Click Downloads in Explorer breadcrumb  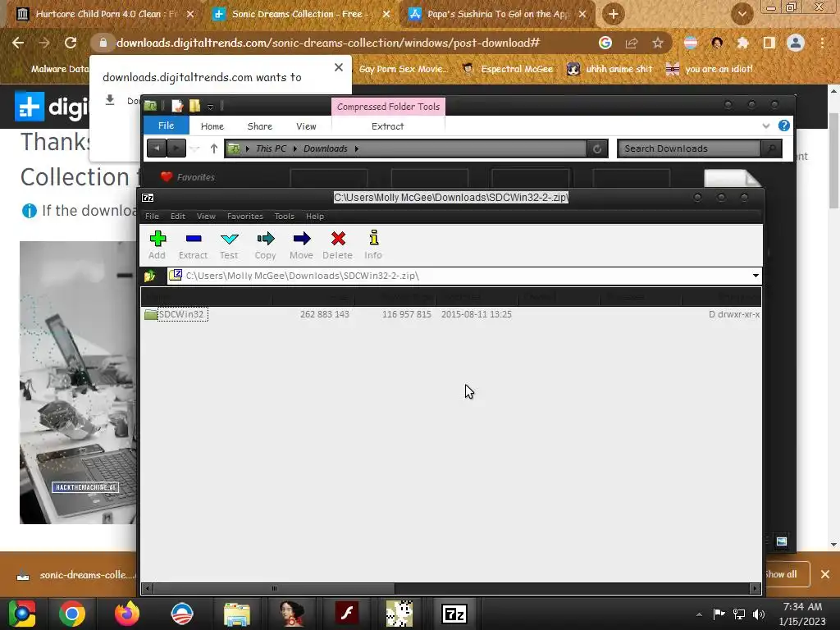[x=325, y=148]
